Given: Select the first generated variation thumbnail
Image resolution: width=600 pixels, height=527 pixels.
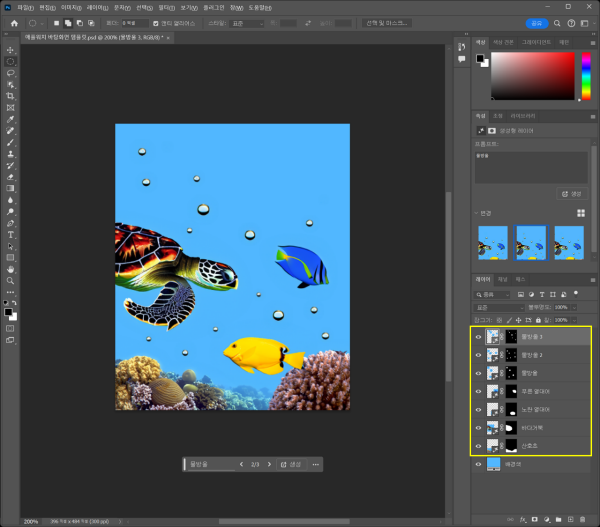Looking at the screenshot, I should tap(493, 241).
